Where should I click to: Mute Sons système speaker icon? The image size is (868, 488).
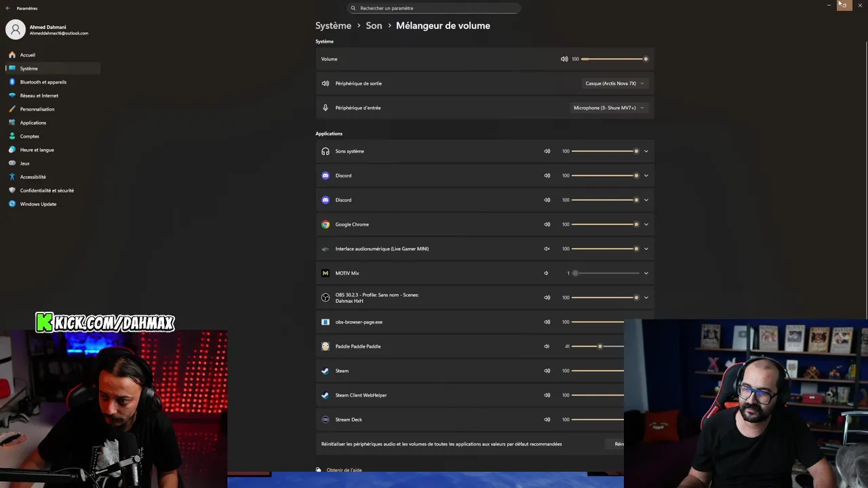547,151
